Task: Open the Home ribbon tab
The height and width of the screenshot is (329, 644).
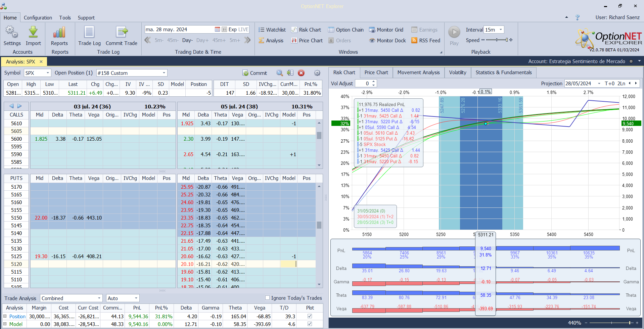Action: point(10,18)
